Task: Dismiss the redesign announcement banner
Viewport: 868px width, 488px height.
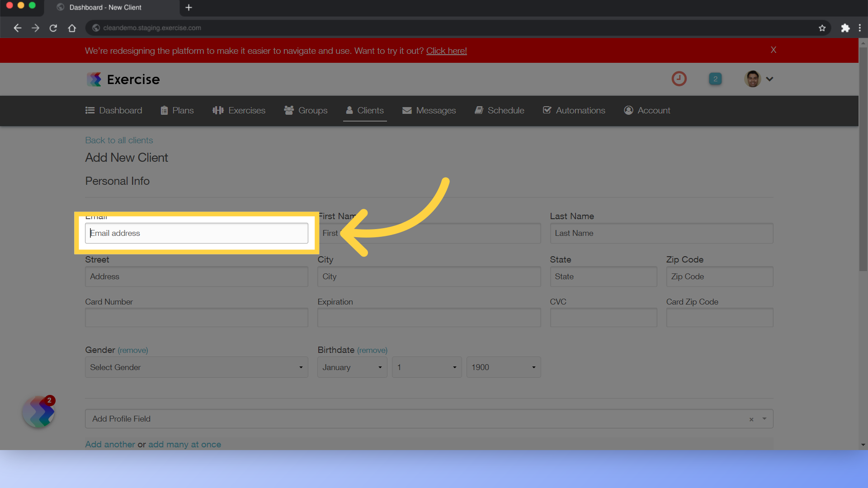Action: (773, 50)
